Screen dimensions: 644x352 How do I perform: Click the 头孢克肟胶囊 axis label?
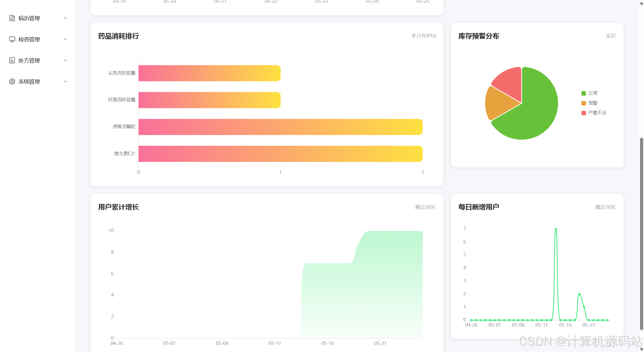(x=122, y=73)
